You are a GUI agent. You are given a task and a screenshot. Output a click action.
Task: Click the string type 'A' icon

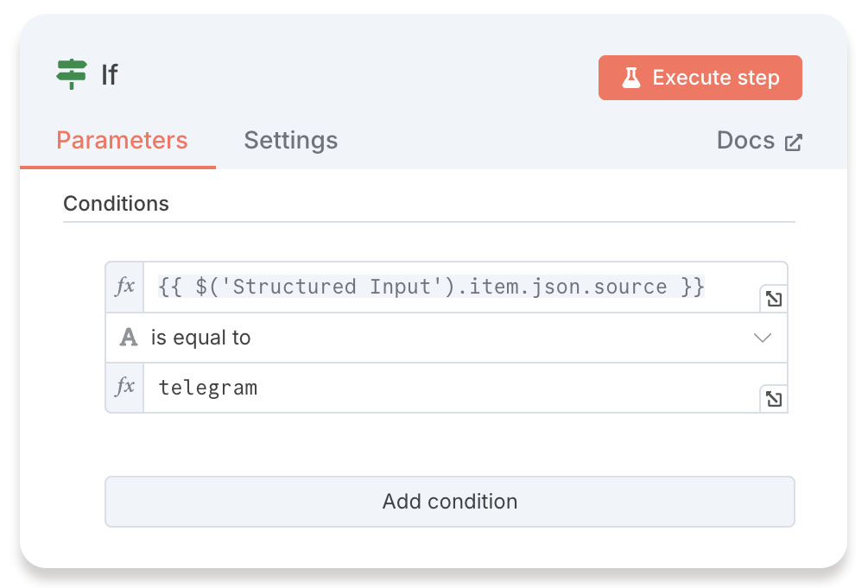[129, 338]
